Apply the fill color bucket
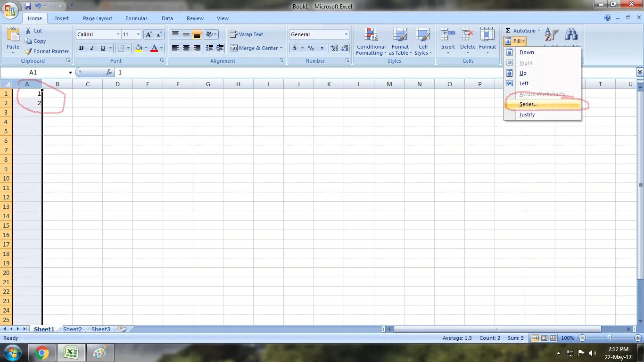Screen dimensions: 644x362 (x=139, y=48)
